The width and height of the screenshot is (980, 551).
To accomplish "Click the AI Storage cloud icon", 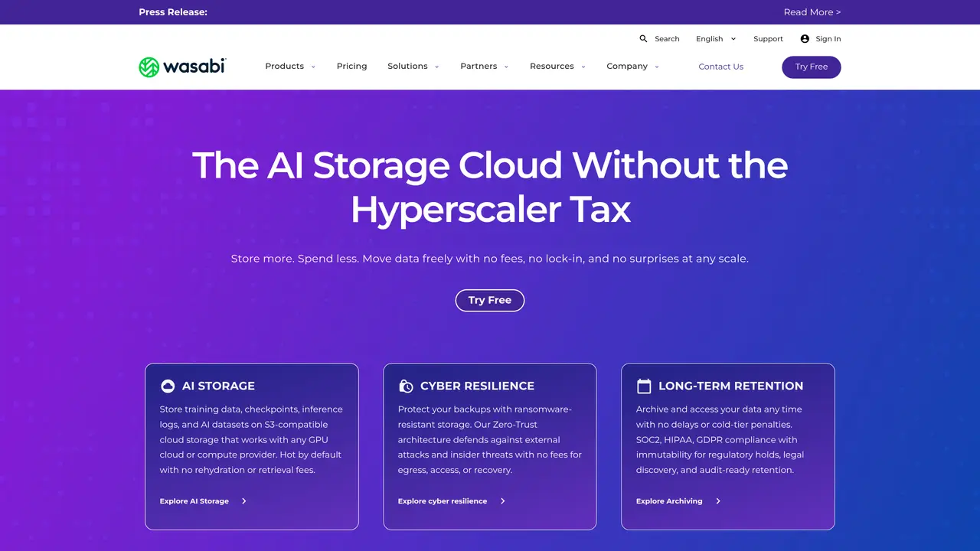I will [x=168, y=386].
